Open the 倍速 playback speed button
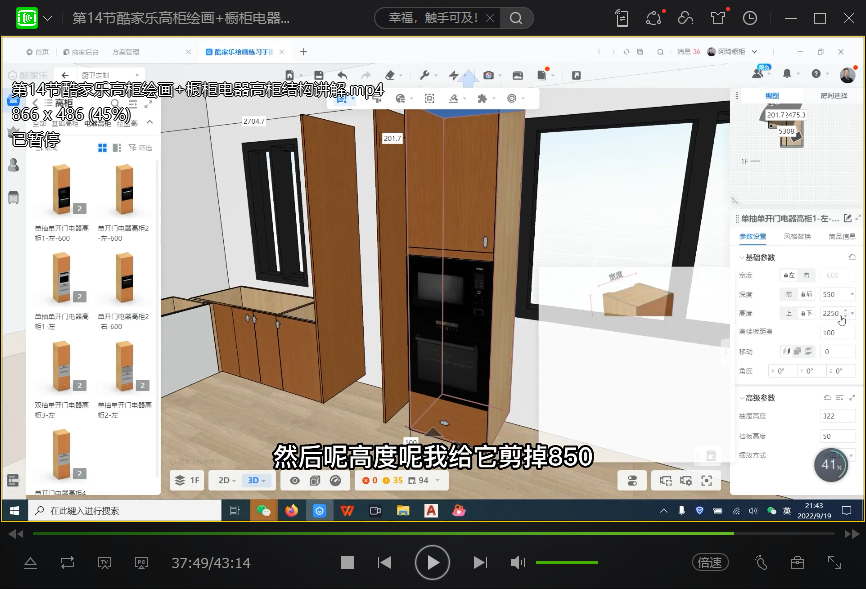This screenshot has width=866, height=589. 709,563
